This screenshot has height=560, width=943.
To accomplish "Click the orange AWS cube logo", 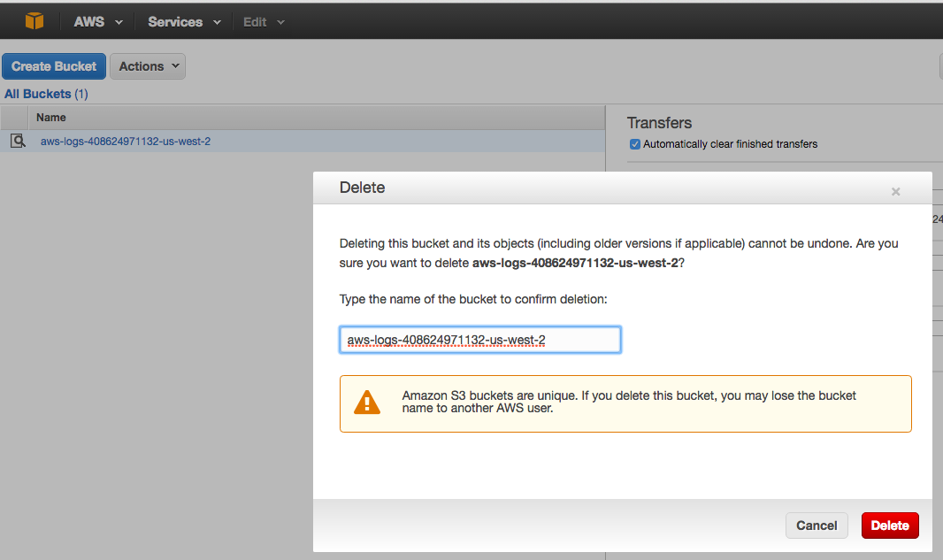I will point(34,21).
